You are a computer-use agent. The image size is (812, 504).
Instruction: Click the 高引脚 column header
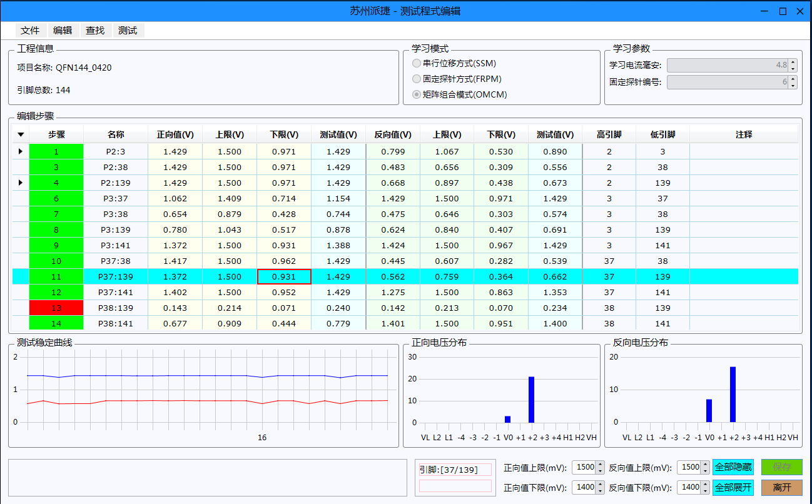609,134
